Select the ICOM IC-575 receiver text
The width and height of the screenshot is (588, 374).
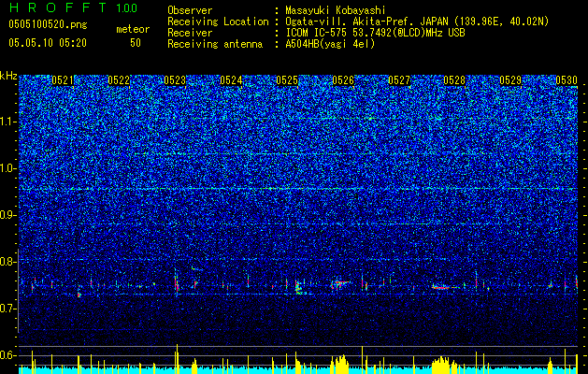pyautogui.click(x=375, y=33)
